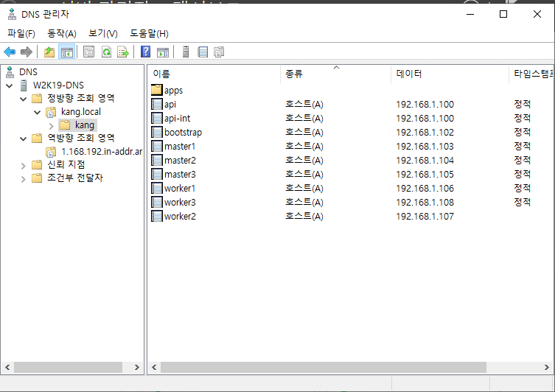Image resolution: width=555 pixels, height=392 pixels.
Task: Select the master2 record
Action: 180,161
